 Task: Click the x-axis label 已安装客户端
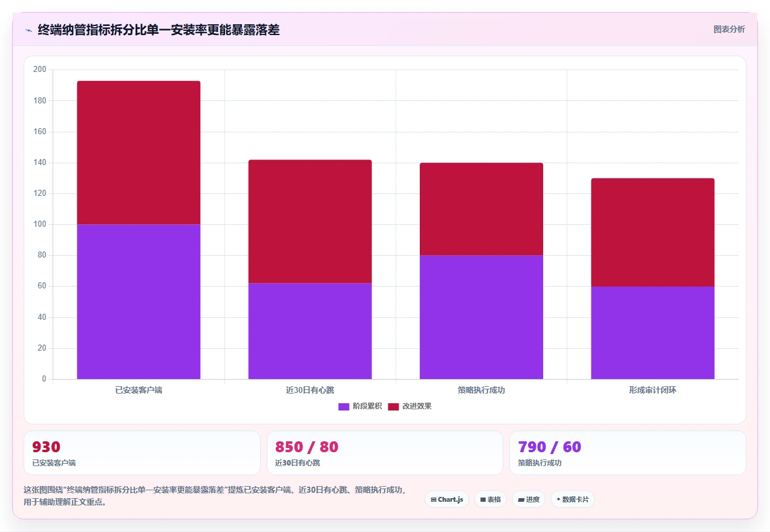click(x=139, y=390)
